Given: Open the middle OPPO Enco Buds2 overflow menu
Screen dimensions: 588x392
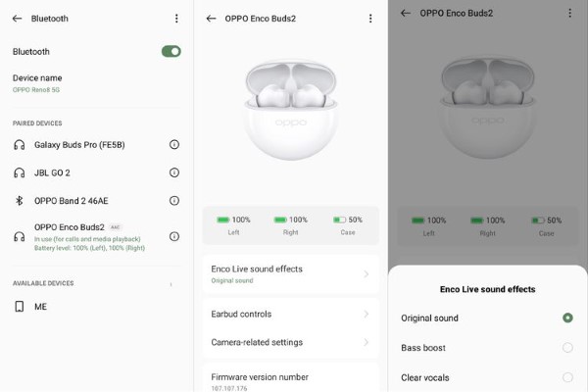Looking at the screenshot, I should pyautogui.click(x=370, y=18).
